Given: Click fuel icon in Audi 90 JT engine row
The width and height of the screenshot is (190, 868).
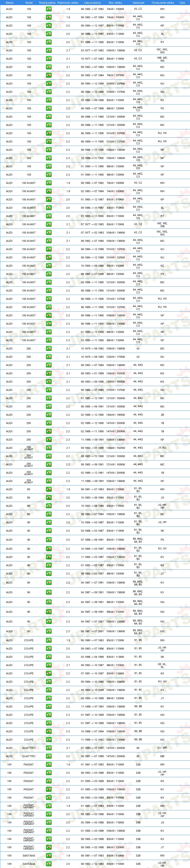Looking at the screenshot, I should coord(49,574).
